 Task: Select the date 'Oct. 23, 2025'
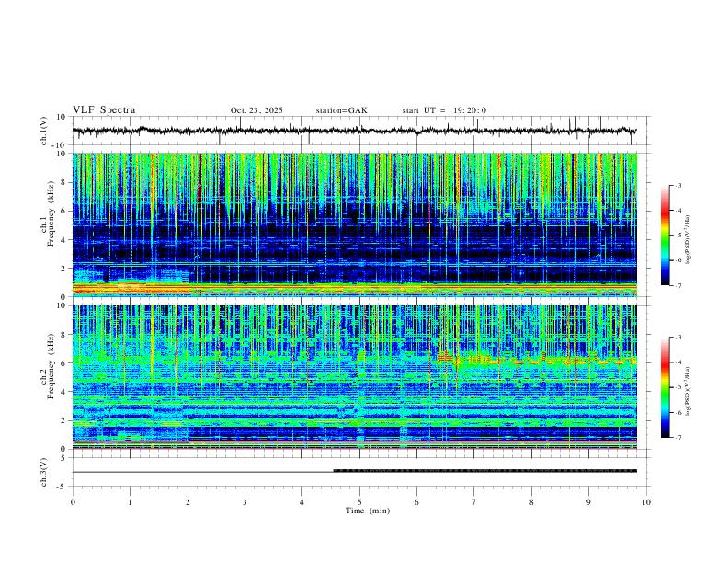[x=256, y=110]
